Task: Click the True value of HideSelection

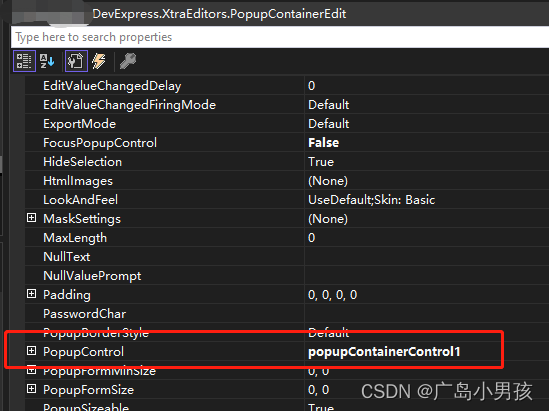Action: pos(321,162)
